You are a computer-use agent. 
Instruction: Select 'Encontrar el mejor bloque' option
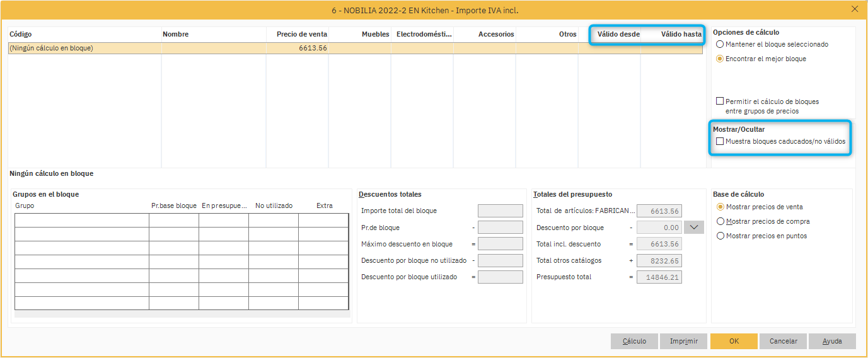tap(720, 59)
